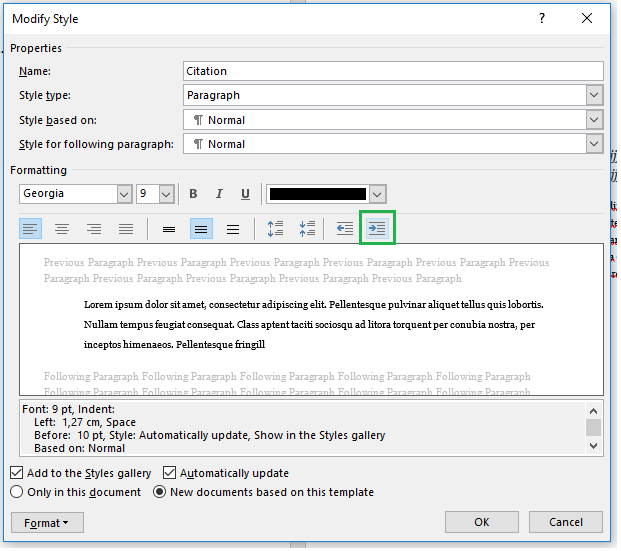The image size is (621, 551).
Task: Pick the black font color swatch
Action: coord(318,194)
